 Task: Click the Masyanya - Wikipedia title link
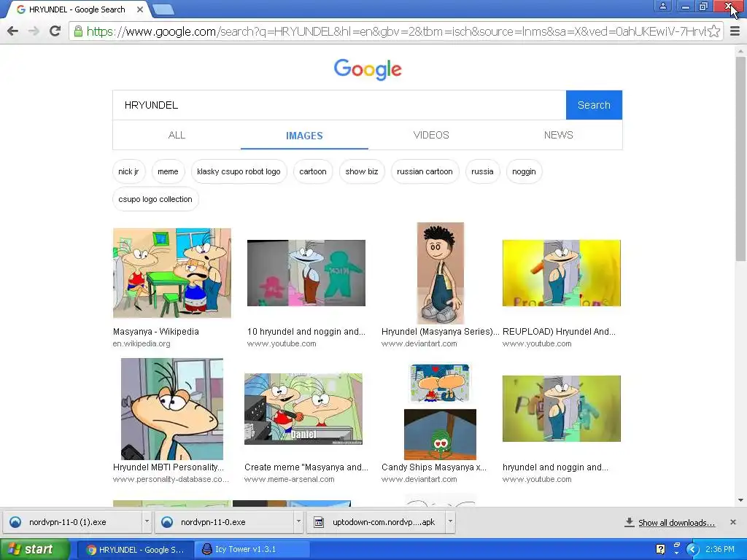click(156, 332)
